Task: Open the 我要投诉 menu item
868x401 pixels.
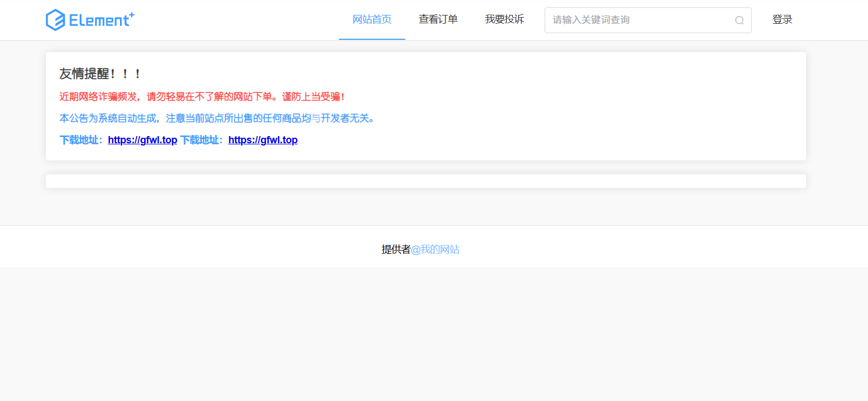Action: click(505, 20)
